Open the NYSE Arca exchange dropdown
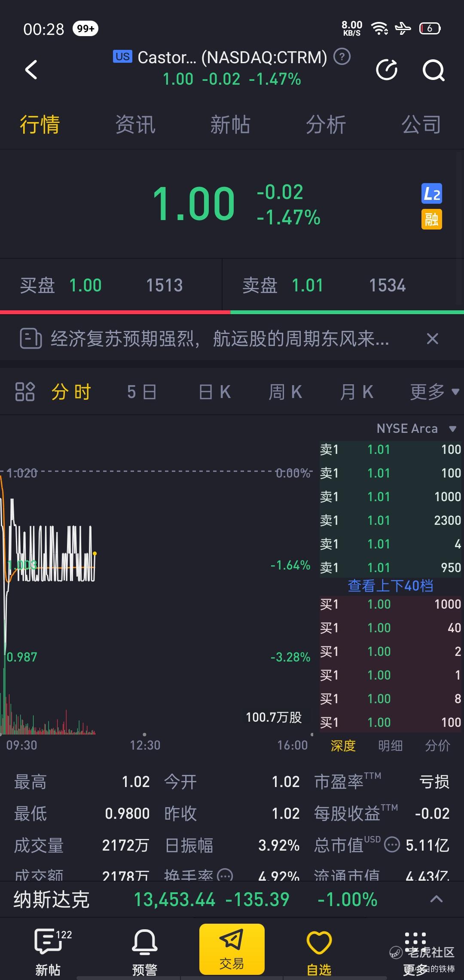Image resolution: width=464 pixels, height=980 pixels. tap(416, 429)
